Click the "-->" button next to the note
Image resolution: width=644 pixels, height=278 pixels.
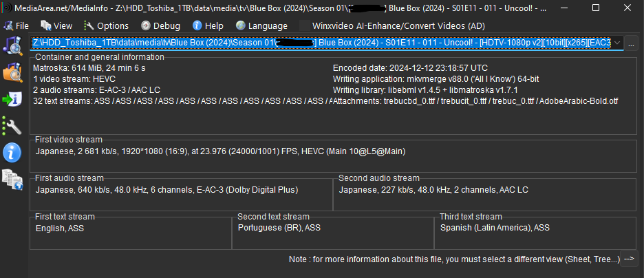(x=630, y=259)
